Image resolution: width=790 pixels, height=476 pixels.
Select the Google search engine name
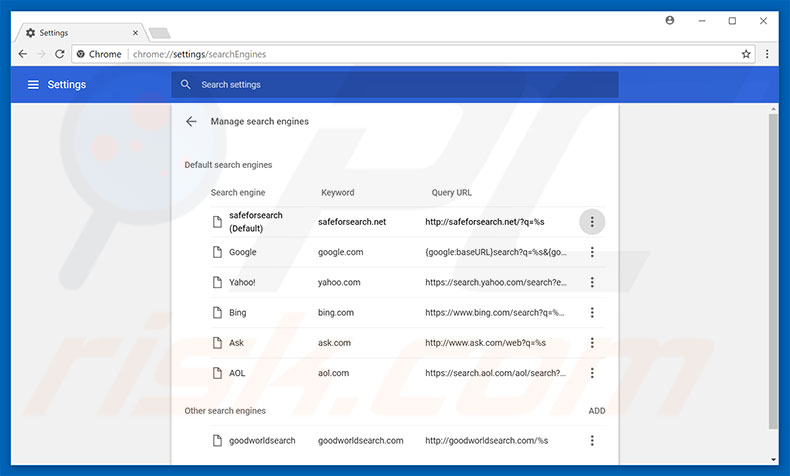(x=243, y=252)
